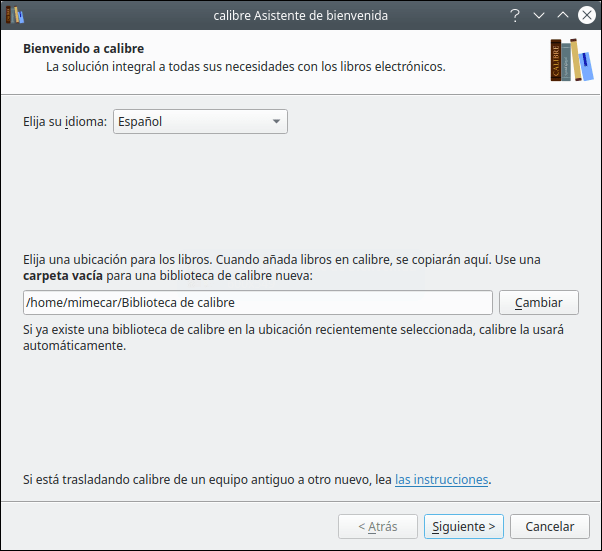Continue with the Siguiente button
602x551 pixels.
point(464,526)
